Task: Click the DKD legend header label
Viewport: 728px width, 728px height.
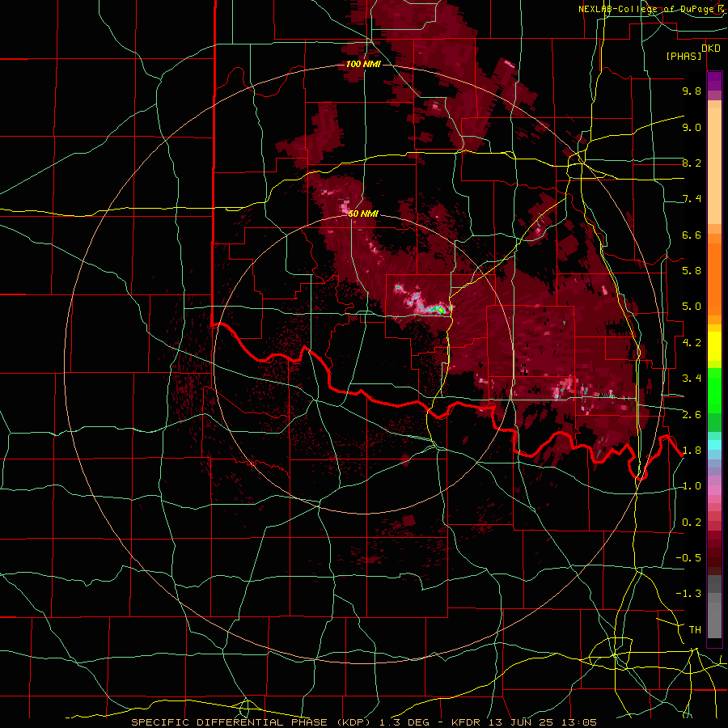Action: (711, 49)
